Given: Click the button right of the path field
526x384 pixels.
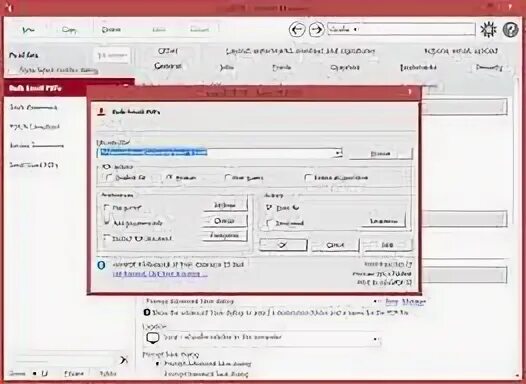Looking at the screenshot, I should click(x=381, y=154).
